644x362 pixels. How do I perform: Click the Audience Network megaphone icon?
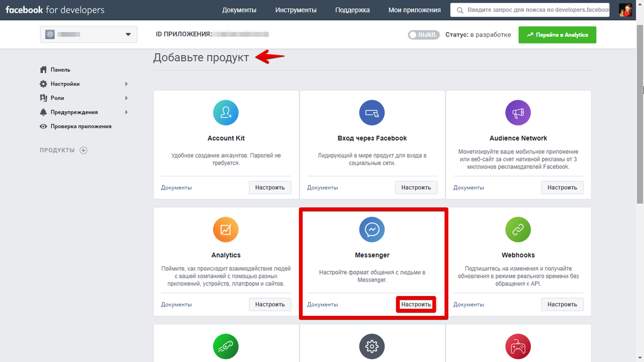click(x=518, y=113)
